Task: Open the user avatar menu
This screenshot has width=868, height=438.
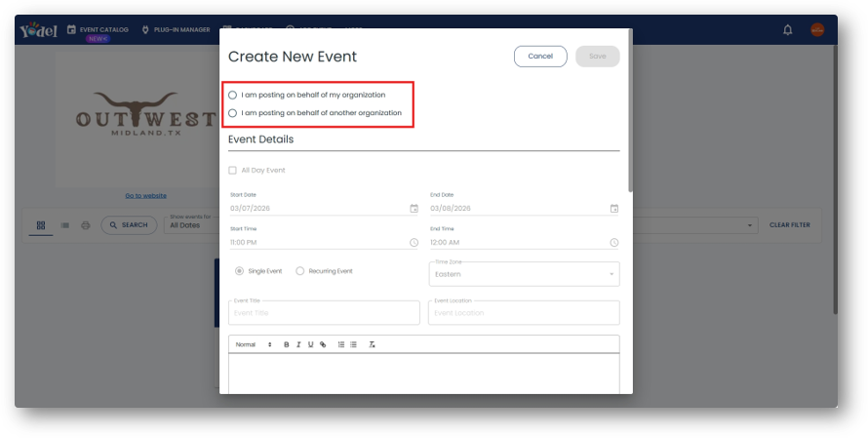Action: 817,30
